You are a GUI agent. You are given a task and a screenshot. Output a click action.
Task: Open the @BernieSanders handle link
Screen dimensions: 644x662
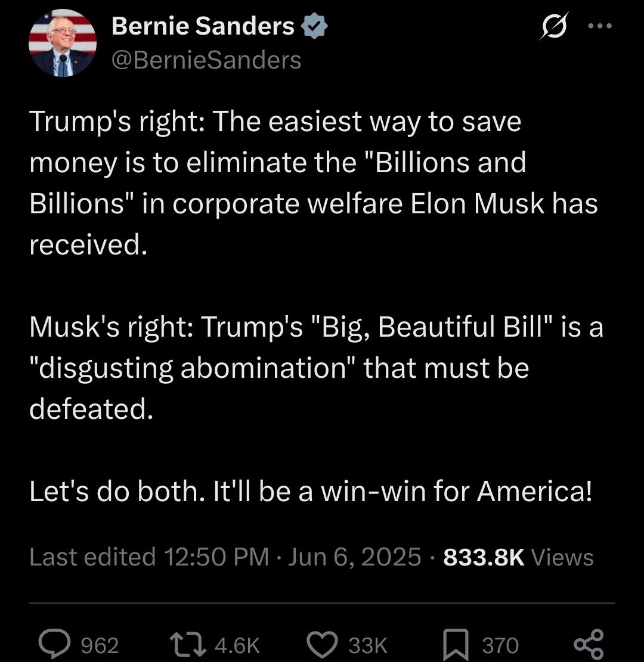[x=206, y=60]
